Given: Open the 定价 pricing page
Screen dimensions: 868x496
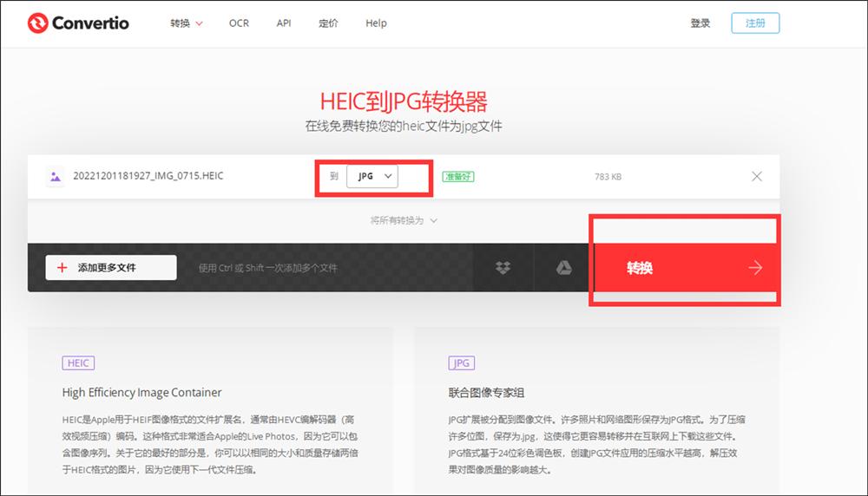Looking at the screenshot, I should tap(328, 23).
